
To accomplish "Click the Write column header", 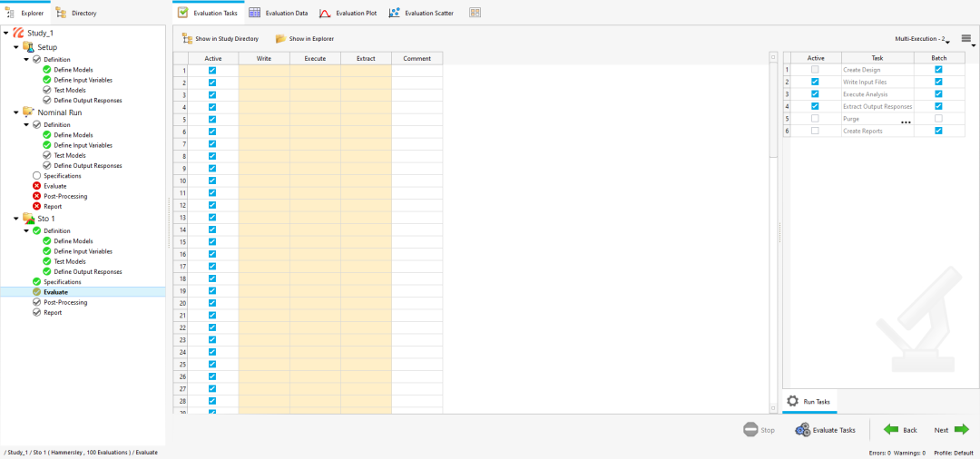I will point(264,58).
